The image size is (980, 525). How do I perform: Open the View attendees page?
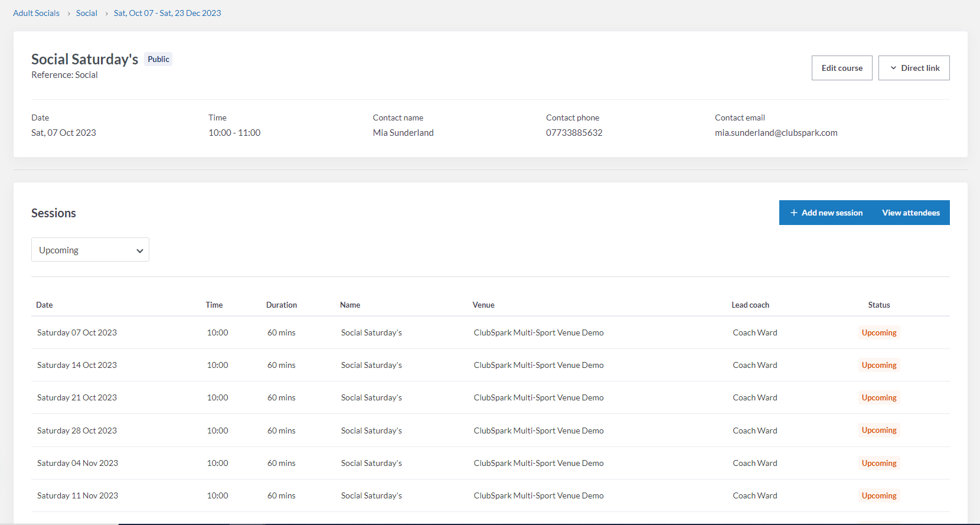click(x=910, y=213)
